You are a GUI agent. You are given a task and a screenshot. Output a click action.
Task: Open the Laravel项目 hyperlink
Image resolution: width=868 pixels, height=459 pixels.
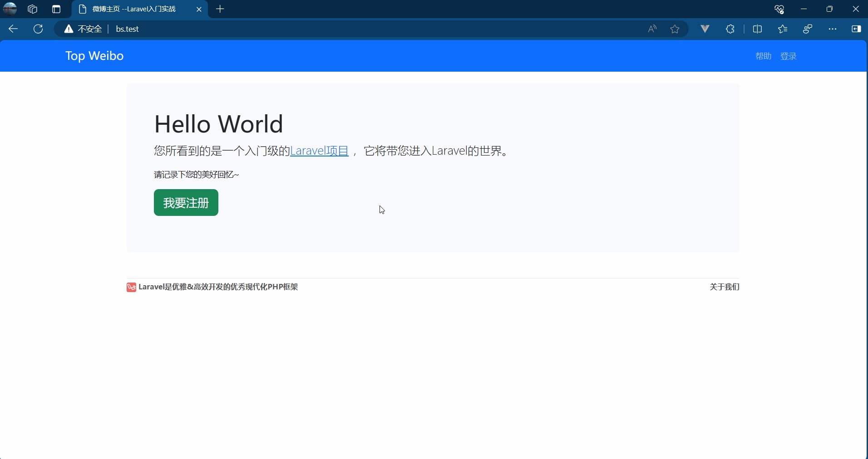click(320, 151)
